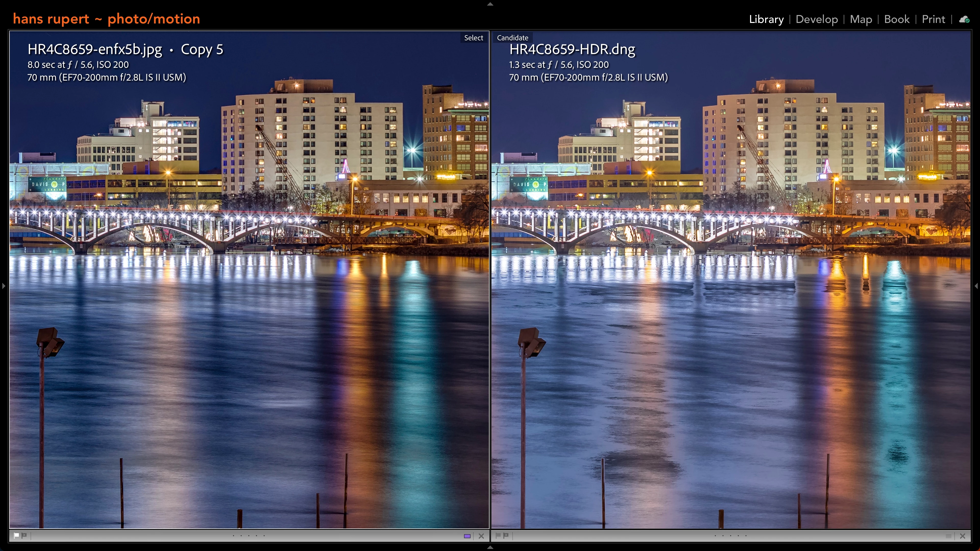Expand the top panel arrow
This screenshot has height=551, width=980.
(x=490, y=4)
